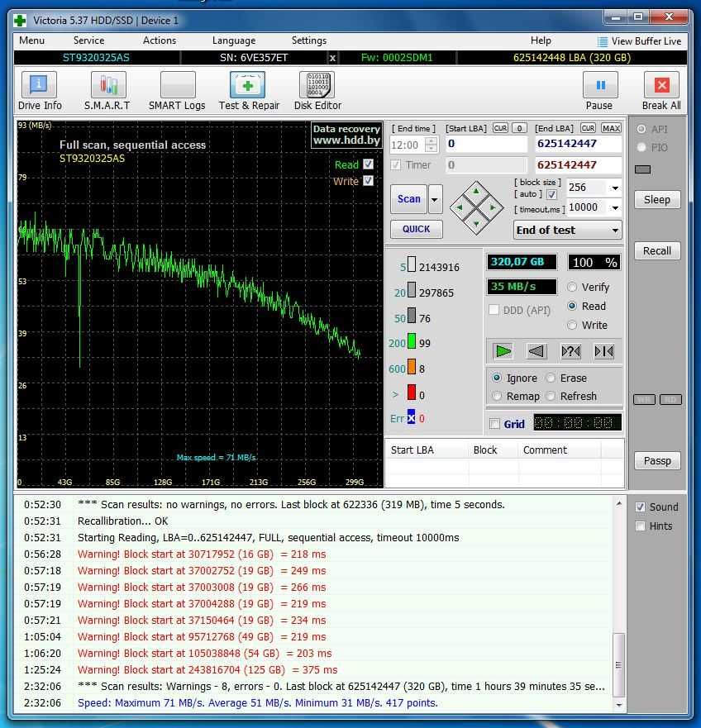701x728 pixels.
Task: Click the green play scan button
Action: point(503,351)
